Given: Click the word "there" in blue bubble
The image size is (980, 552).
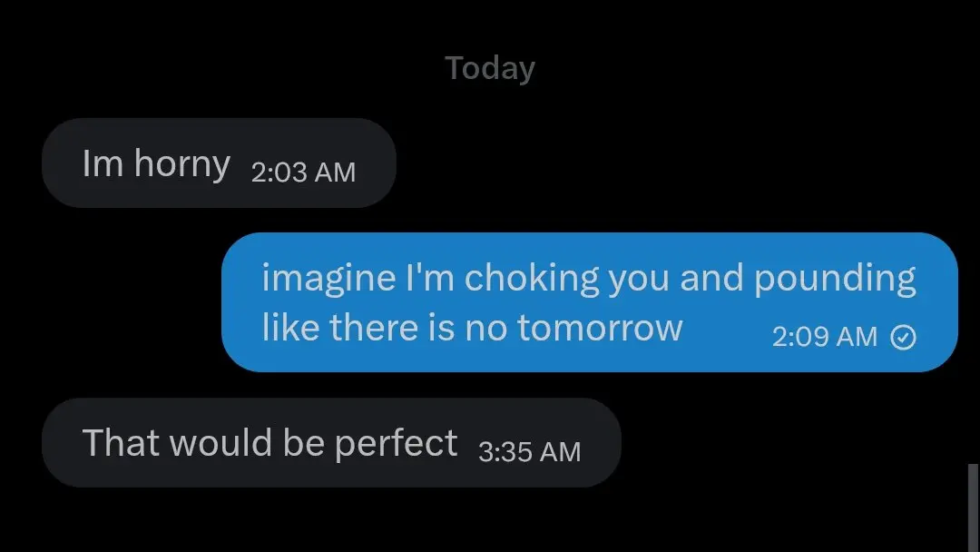Looking at the screenshot, I should 374,328.
